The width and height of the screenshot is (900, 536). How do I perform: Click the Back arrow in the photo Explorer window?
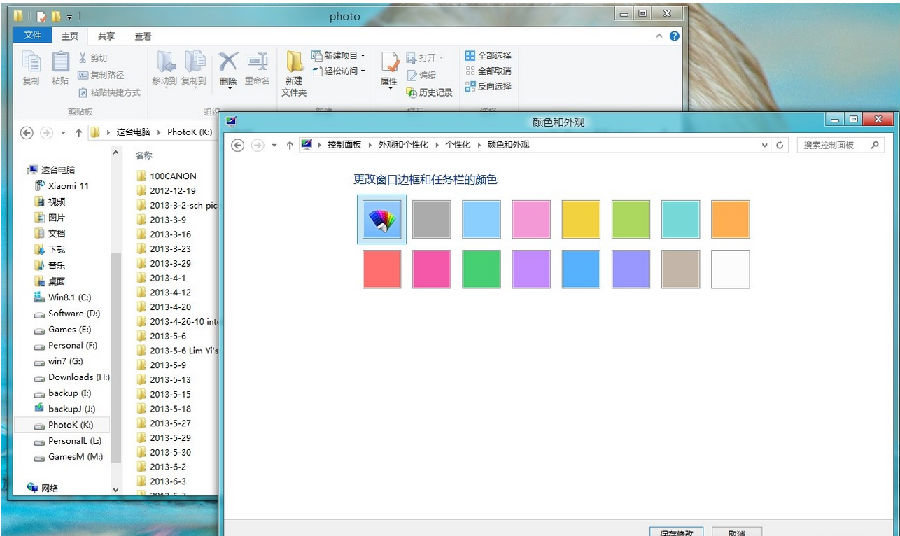click(x=26, y=133)
